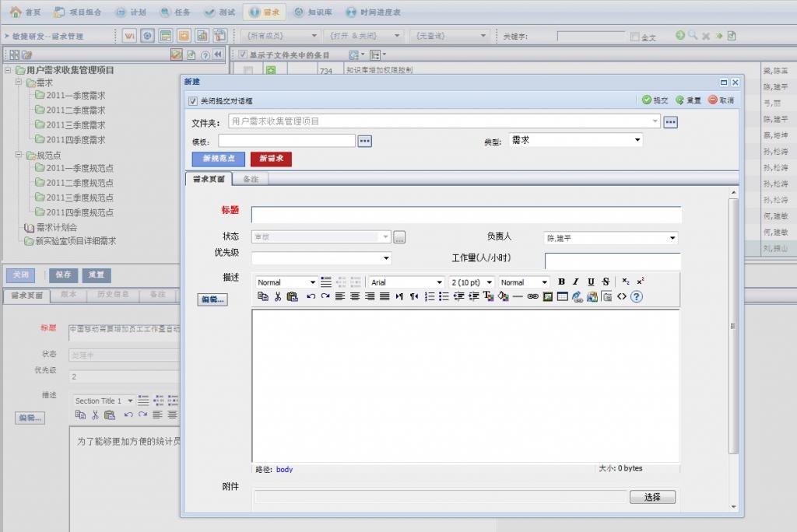Uncheck the 关闭提交对话框 checkbox
This screenshot has height=532, width=797.
coord(194,101)
